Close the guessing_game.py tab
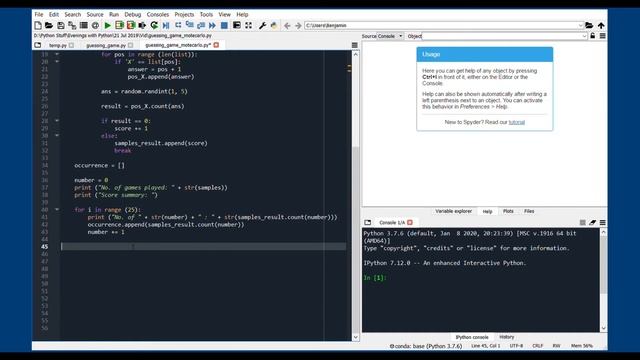 coord(131,45)
